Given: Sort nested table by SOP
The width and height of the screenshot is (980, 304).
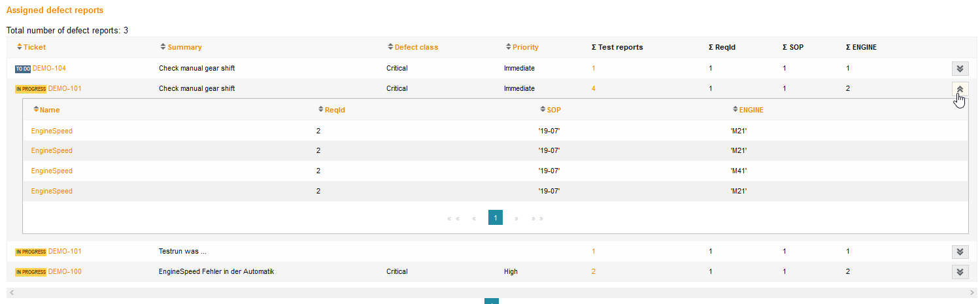Looking at the screenshot, I should pos(553,110).
